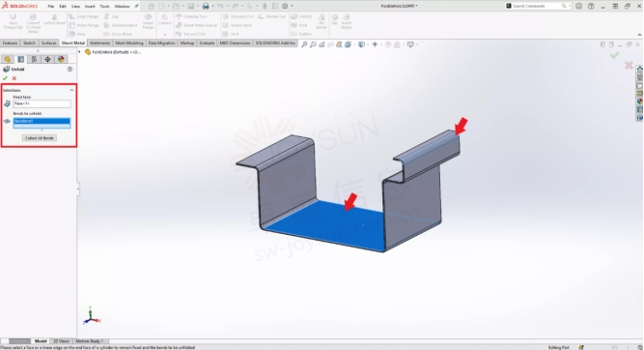Collapse the Selections section chevron
This screenshot has width=644, height=350.
[71, 90]
